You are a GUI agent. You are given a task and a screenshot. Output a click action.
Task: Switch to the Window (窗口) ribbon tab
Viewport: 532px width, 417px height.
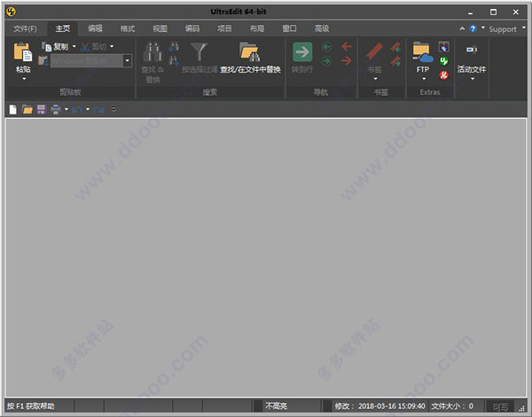tap(289, 29)
